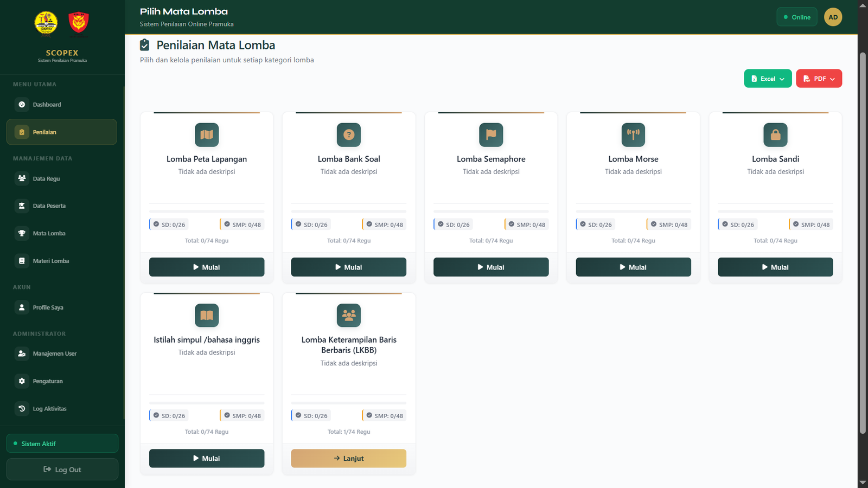
Task: Click the LKBB people group icon
Action: click(x=349, y=315)
